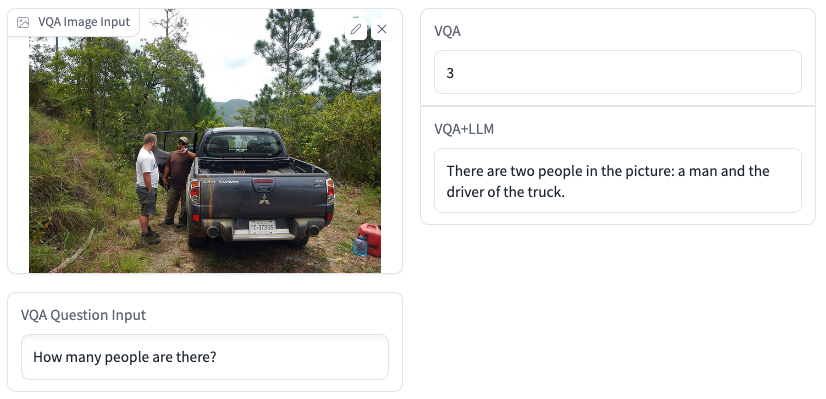The width and height of the screenshot is (826, 399).
Task: Click the truck's left tail light
Action: (194, 191)
